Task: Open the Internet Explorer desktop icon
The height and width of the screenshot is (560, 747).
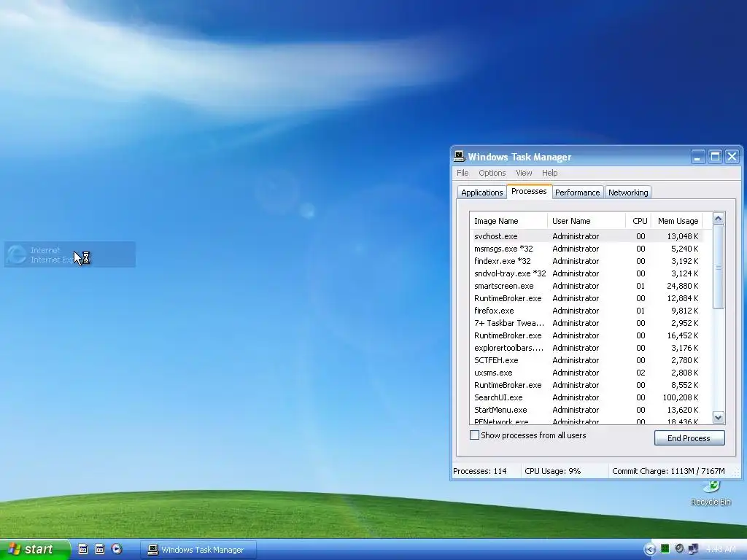Action: [69, 254]
